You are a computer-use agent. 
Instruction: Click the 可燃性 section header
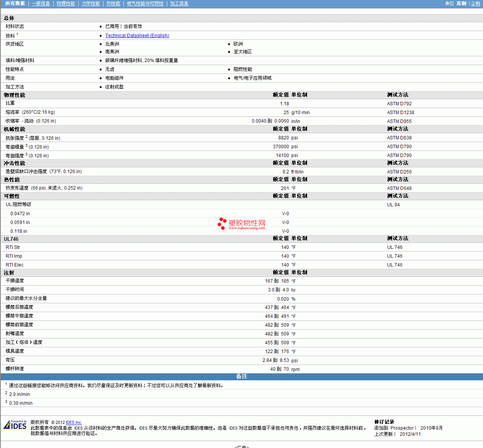tap(242, 196)
